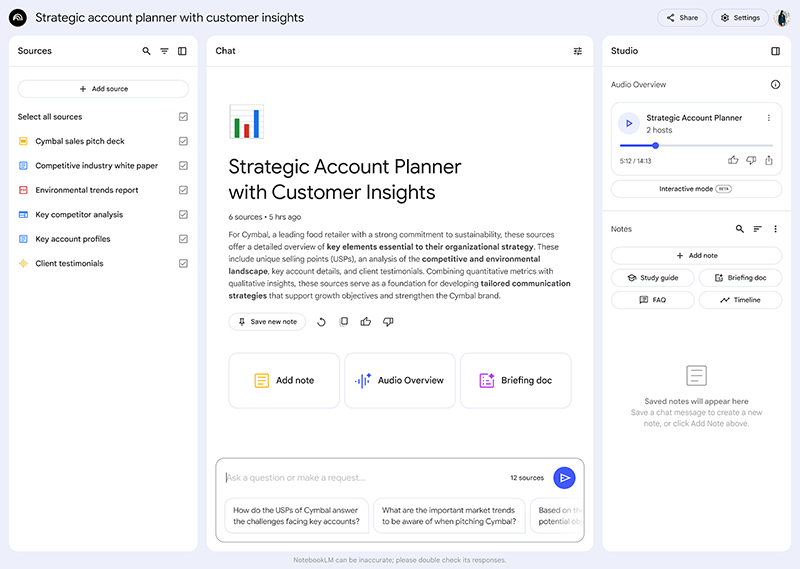Open the Notes section more options menu

click(775, 229)
